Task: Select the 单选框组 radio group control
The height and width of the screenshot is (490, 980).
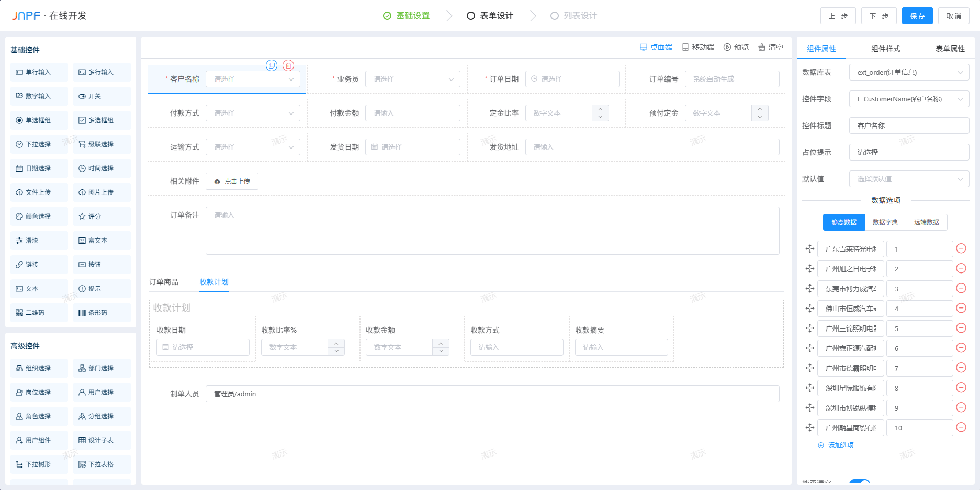Action: [39, 120]
